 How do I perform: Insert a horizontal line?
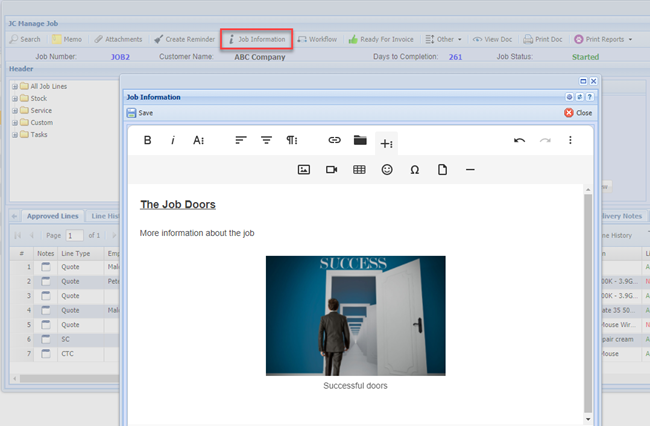470,170
